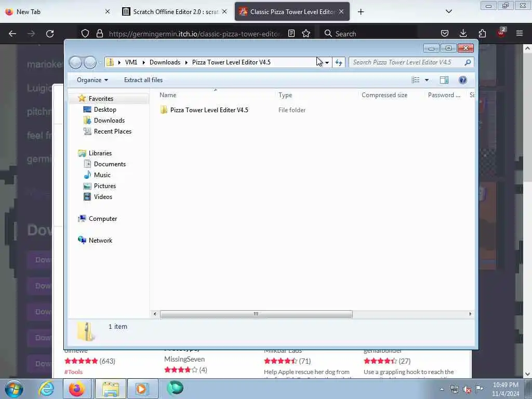Open Recent Places in the navigation pane

pos(113,131)
